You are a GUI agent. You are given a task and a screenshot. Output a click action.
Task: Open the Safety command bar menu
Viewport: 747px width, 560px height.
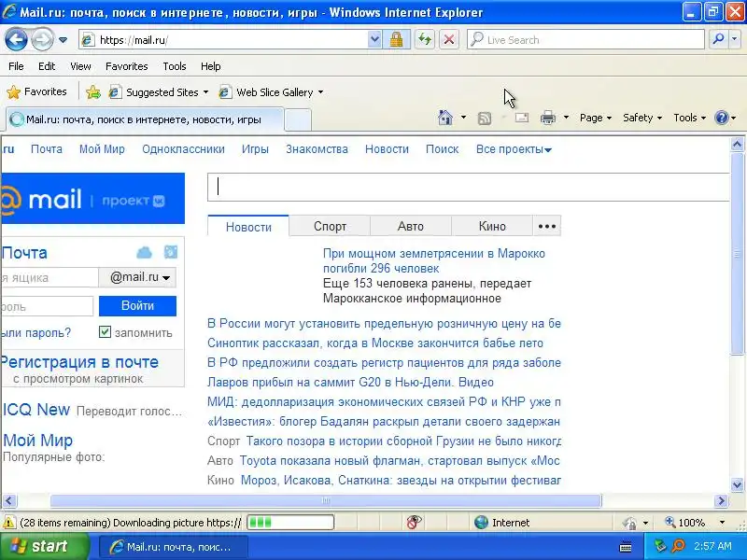pyautogui.click(x=642, y=118)
